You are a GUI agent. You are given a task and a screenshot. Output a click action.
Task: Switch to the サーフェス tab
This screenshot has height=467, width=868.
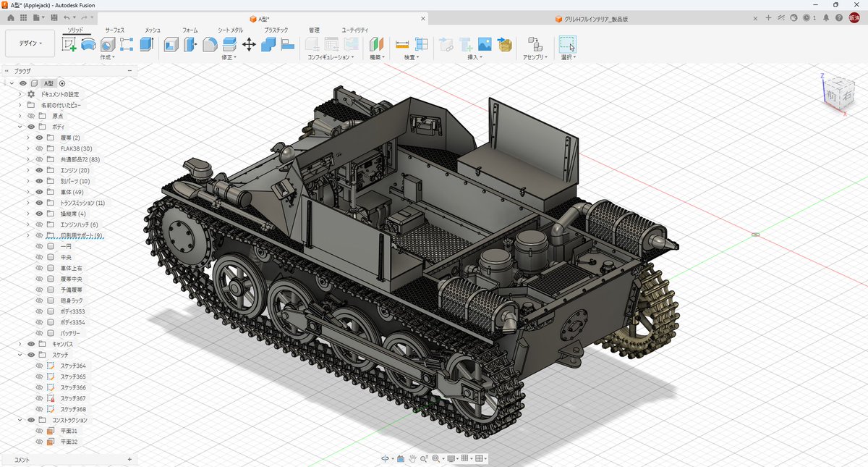click(x=114, y=30)
